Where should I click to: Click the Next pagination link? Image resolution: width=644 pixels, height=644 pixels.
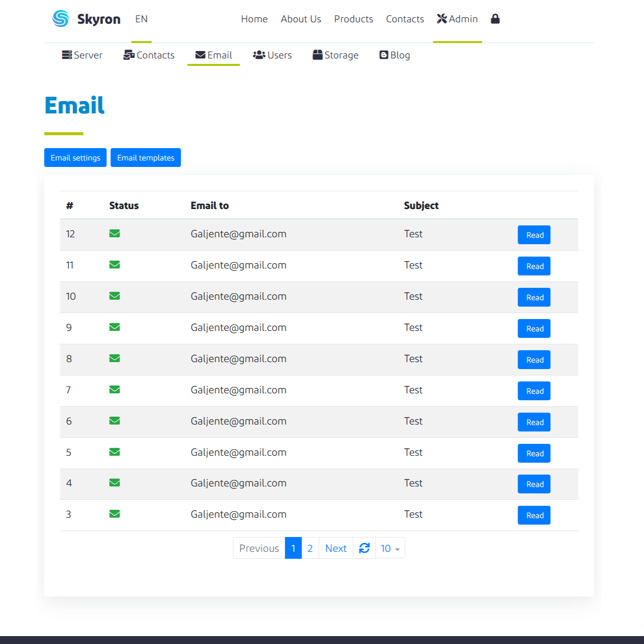click(x=336, y=548)
